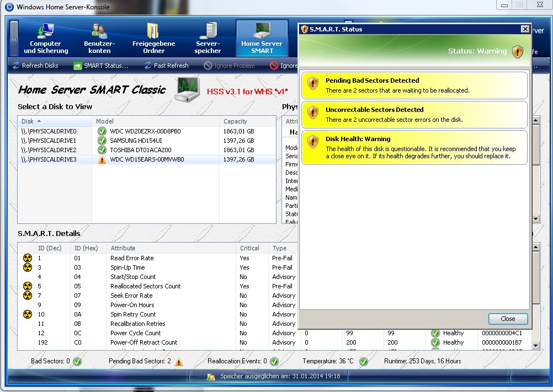Viewport: 553px width, 392px height.
Task: Select the Start/Stop Count attribute row
Action: click(158, 277)
